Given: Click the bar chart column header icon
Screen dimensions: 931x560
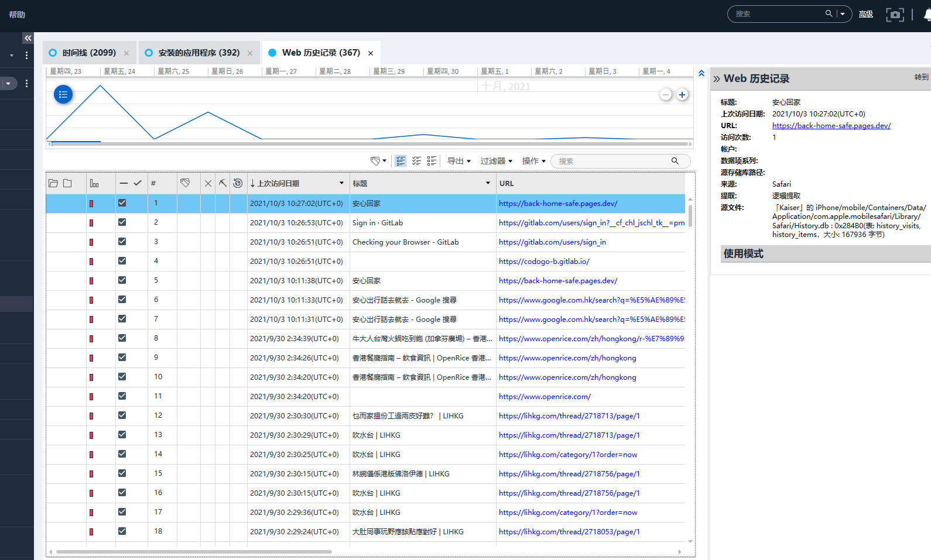Looking at the screenshot, I should pyautogui.click(x=94, y=183).
